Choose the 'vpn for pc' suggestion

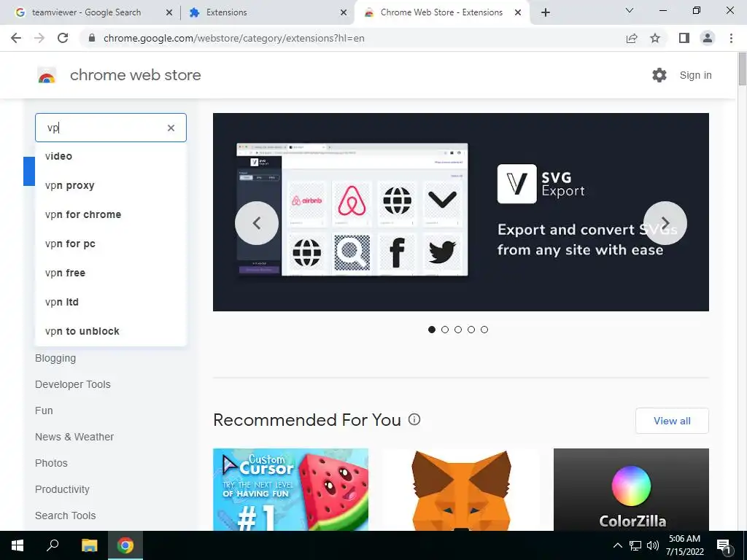[111, 244]
